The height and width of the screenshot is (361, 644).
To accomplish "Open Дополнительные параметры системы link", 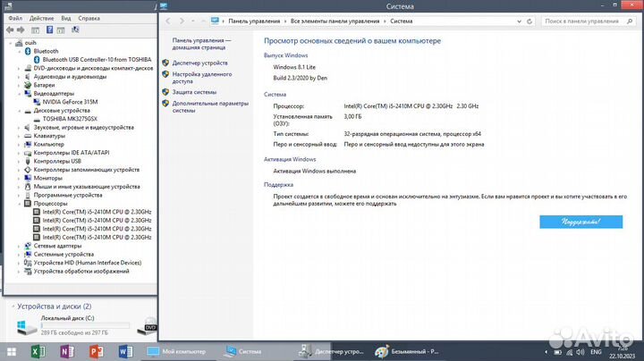I will (210, 107).
